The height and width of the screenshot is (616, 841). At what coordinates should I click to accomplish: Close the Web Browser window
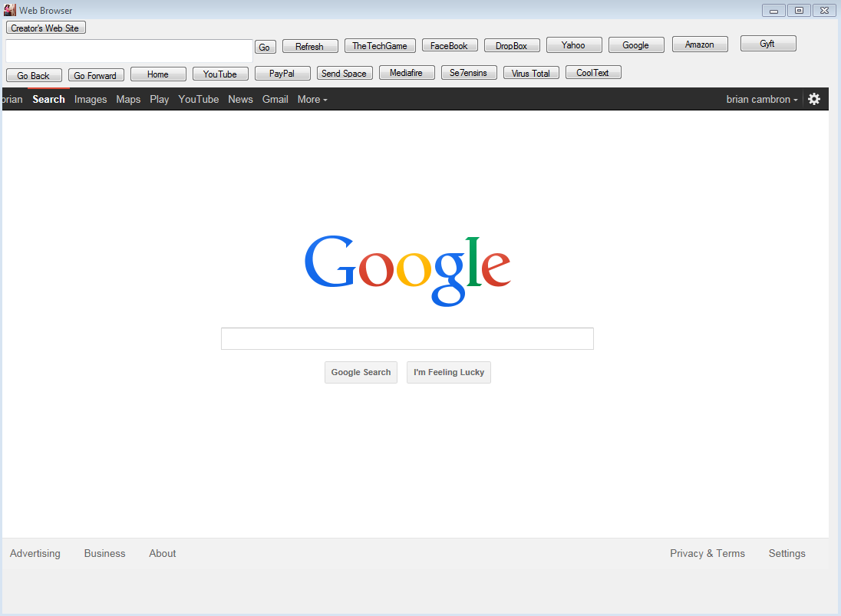[x=824, y=10]
